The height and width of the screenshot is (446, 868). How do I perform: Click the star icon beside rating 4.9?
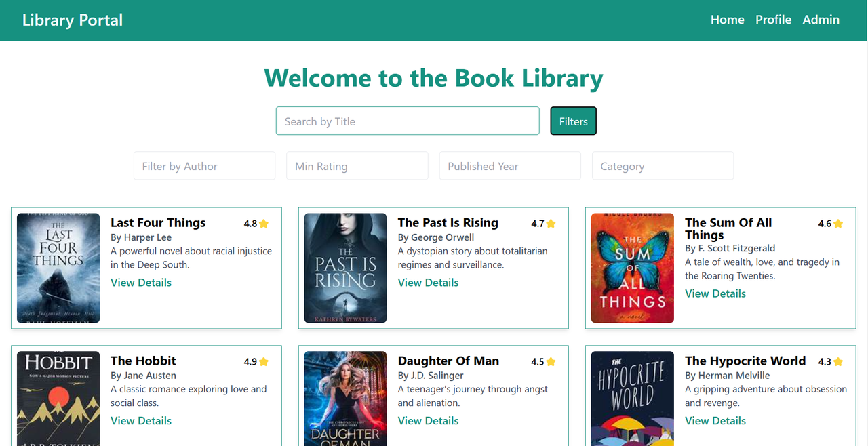(264, 362)
